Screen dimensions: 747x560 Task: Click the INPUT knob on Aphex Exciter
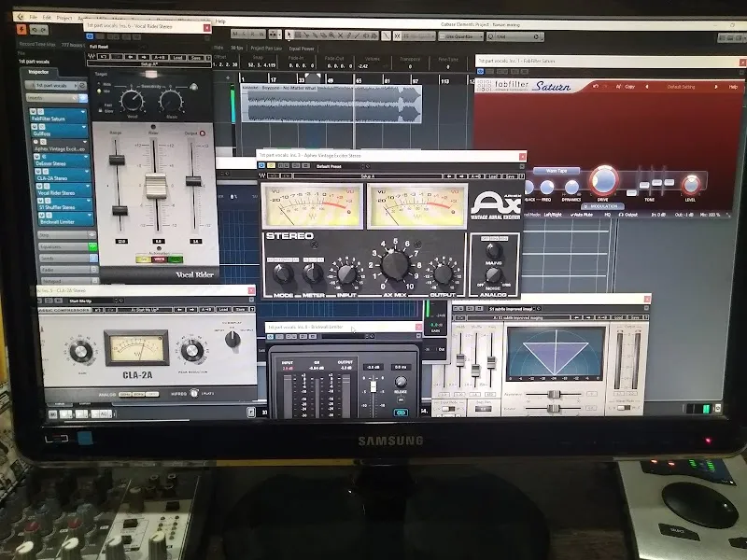[346, 274]
